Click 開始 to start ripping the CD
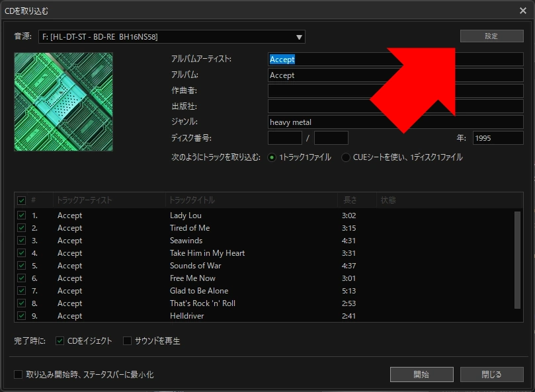 tap(421, 374)
